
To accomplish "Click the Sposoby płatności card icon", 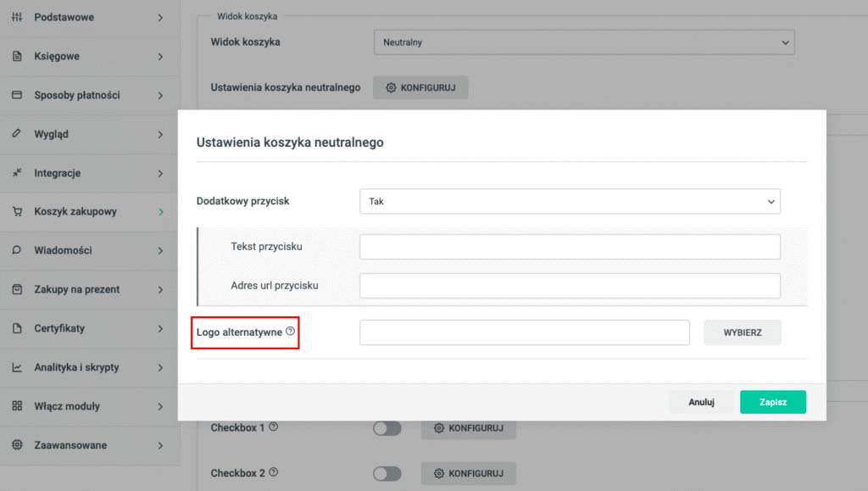I will 17,95.
